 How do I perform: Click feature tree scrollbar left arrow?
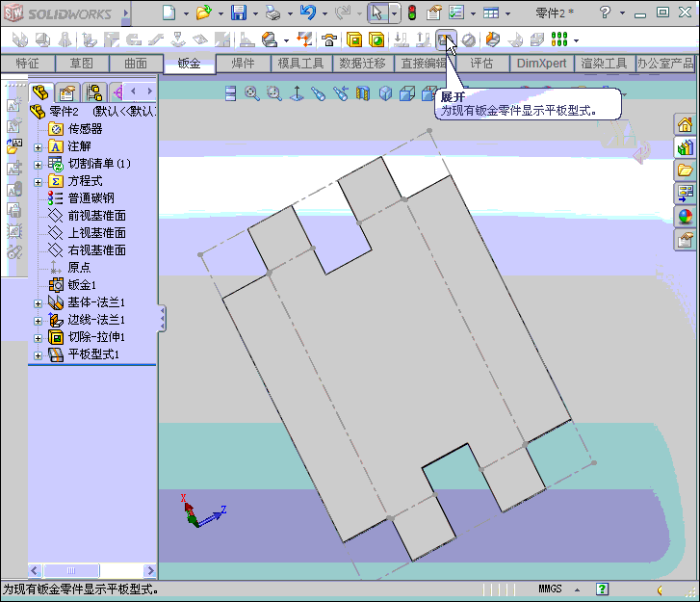tap(35, 570)
